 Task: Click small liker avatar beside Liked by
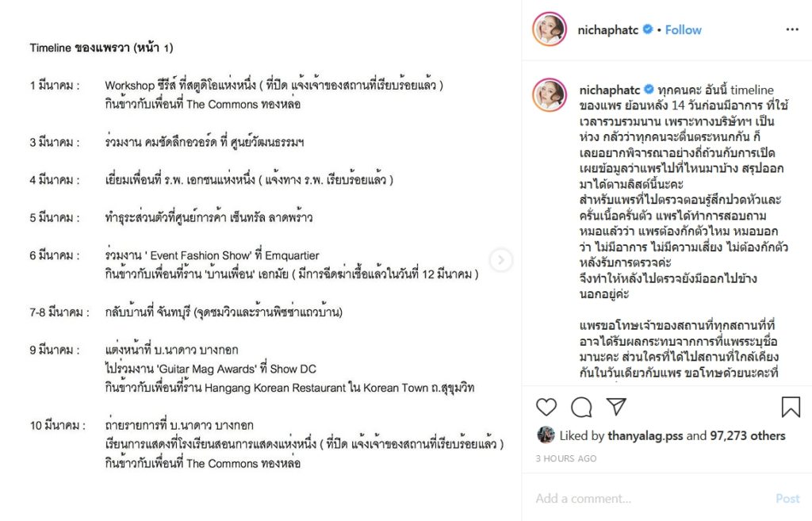click(x=546, y=435)
